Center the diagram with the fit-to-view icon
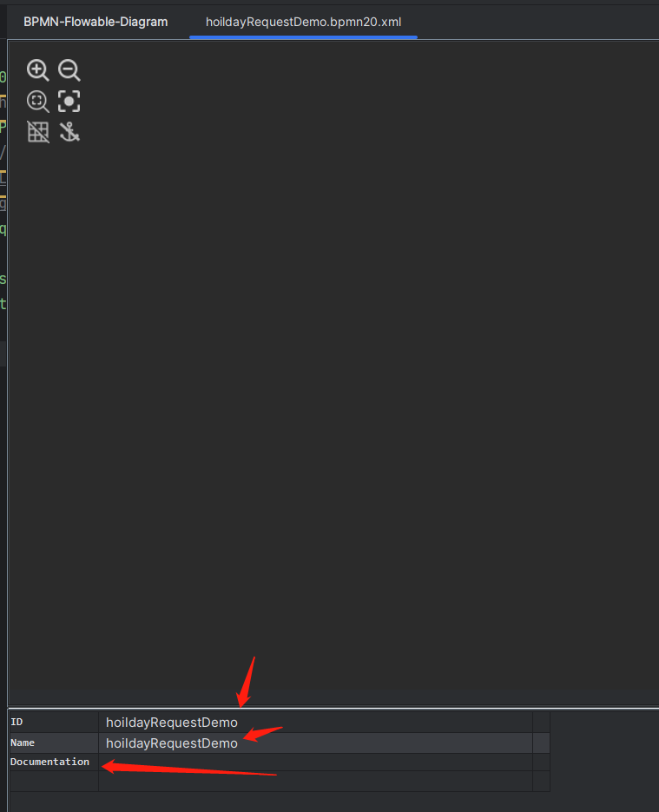The height and width of the screenshot is (812, 659). (x=69, y=101)
